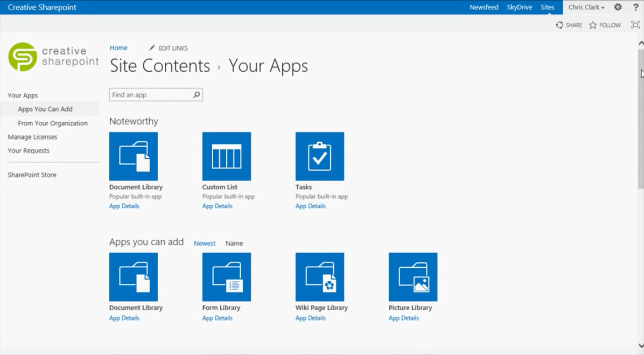
Task: Select From Your Organization navigation item
Action: pos(53,123)
